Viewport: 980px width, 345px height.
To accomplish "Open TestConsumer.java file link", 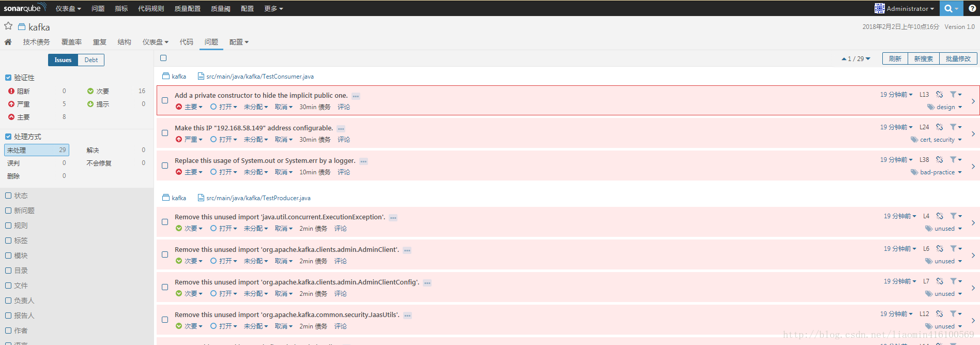I will pos(260,77).
